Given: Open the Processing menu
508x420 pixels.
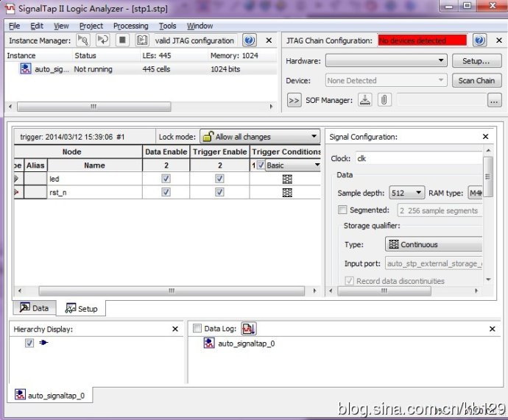Looking at the screenshot, I should (130, 26).
